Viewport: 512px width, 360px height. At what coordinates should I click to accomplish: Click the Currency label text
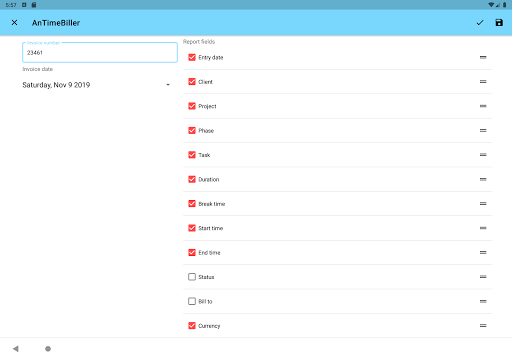tap(209, 326)
